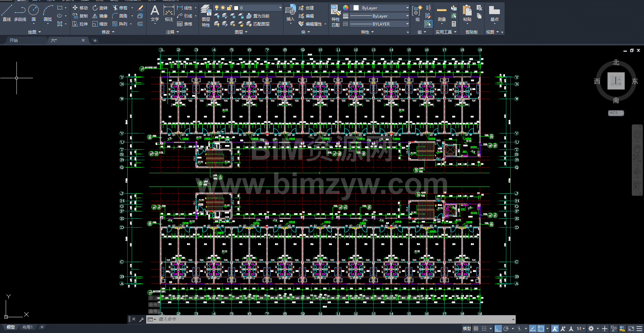Image resolution: width=644 pixels, height=333 pixels.
Task: Toggle the grid display in status bar
Action: point(476,329)
